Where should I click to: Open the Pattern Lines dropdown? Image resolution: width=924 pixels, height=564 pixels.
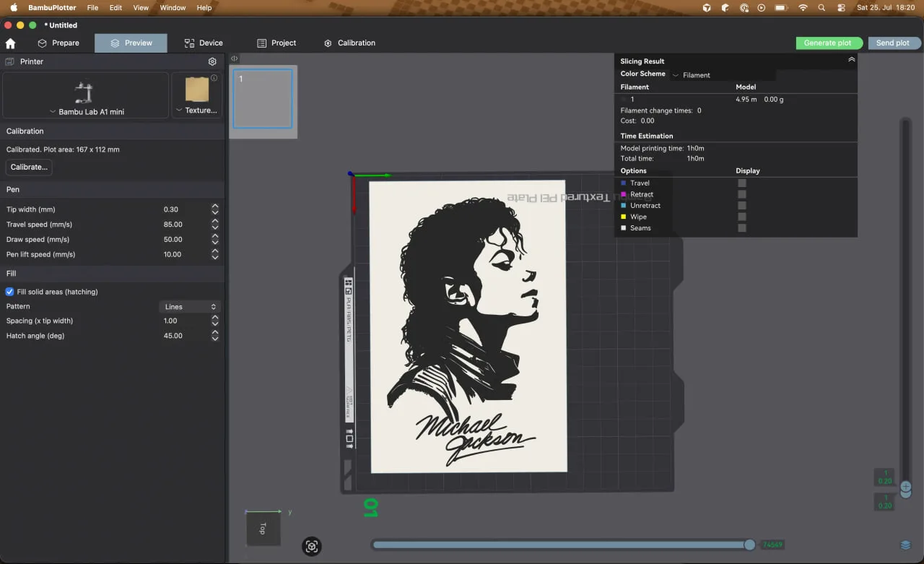point(189,307)
